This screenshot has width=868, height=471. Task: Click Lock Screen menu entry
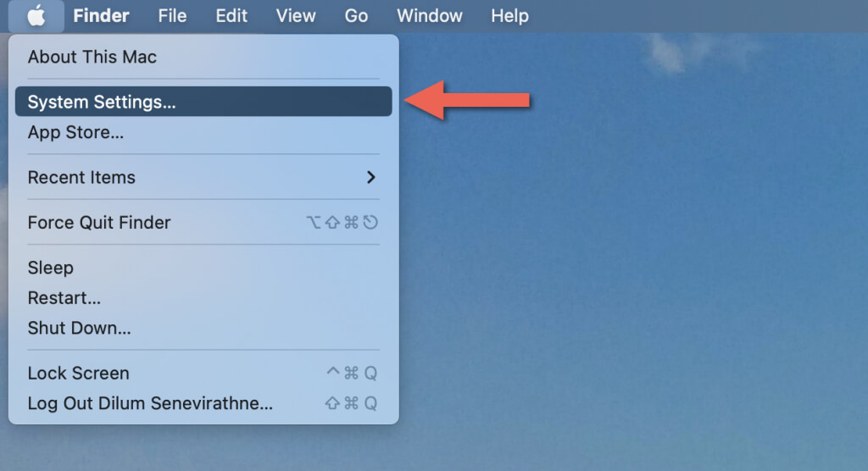point(79,374)
